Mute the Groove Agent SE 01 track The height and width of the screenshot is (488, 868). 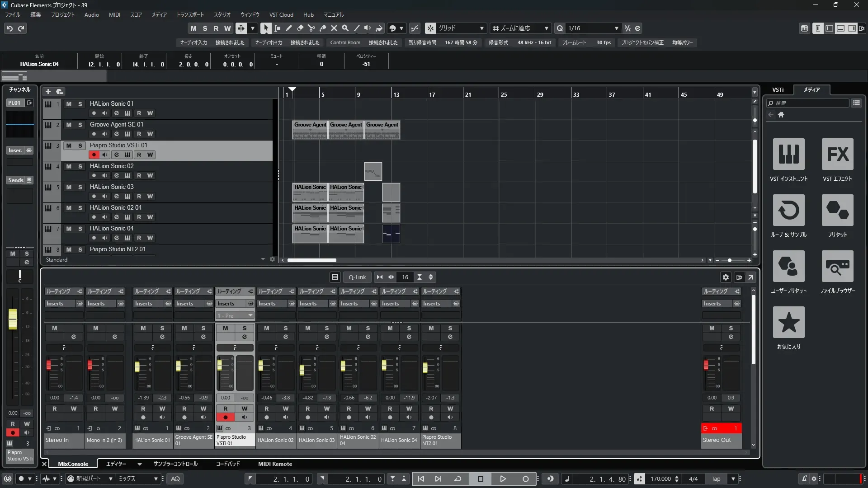[69, 125]
